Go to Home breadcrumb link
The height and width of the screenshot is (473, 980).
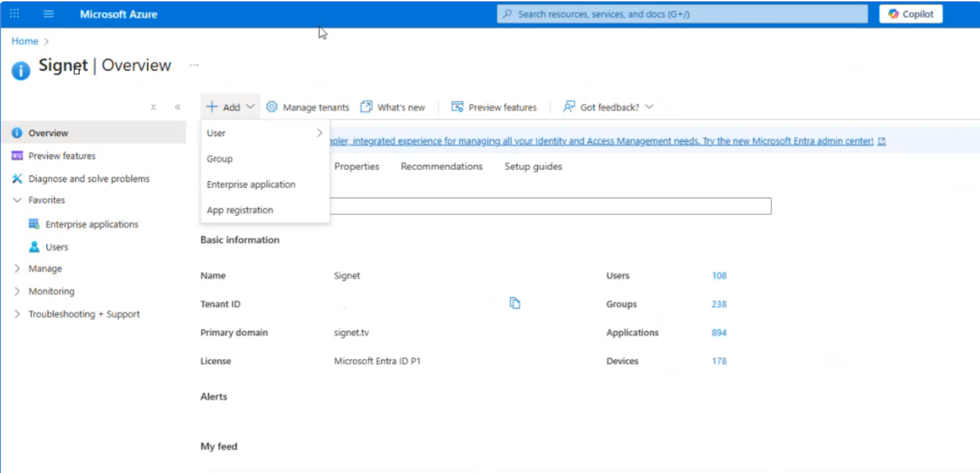pyautogui.click(x=25, y=41)
